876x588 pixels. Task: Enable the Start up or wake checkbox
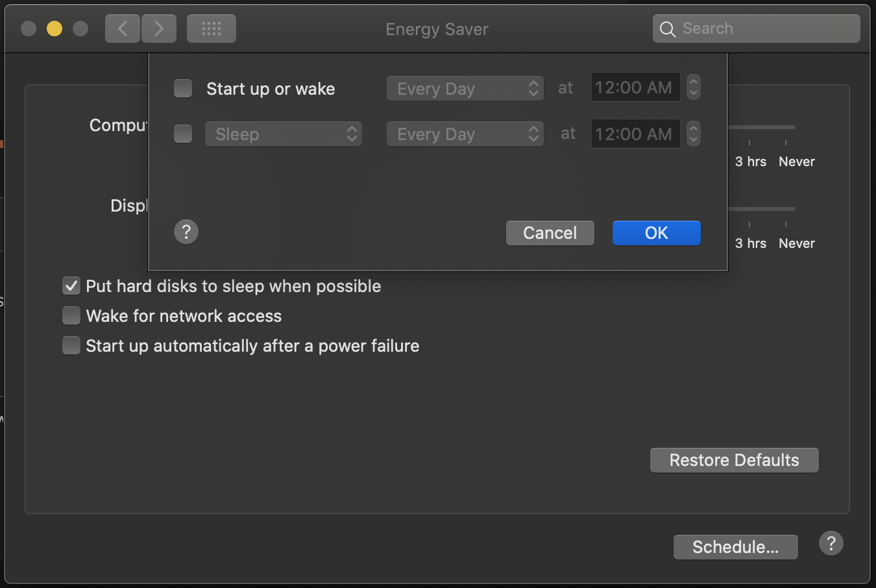[183, 88]
